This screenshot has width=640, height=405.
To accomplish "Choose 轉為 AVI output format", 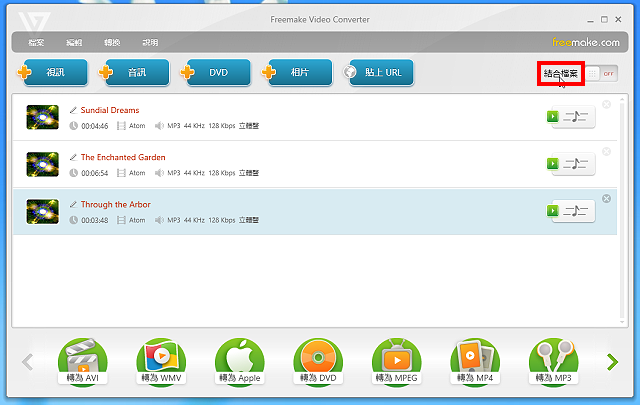I will point(82,362).
